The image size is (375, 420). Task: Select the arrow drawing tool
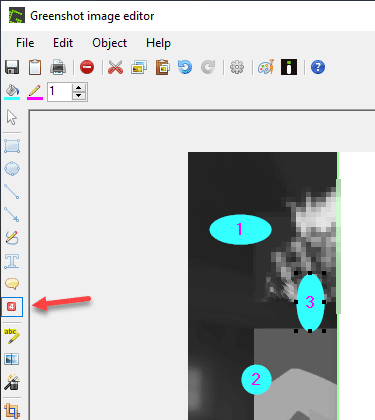12,214
